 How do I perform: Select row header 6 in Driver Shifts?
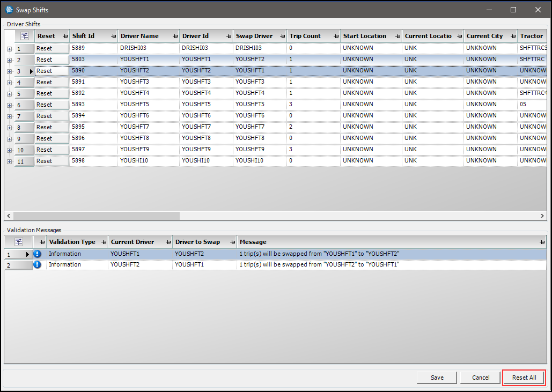[24, 105]
